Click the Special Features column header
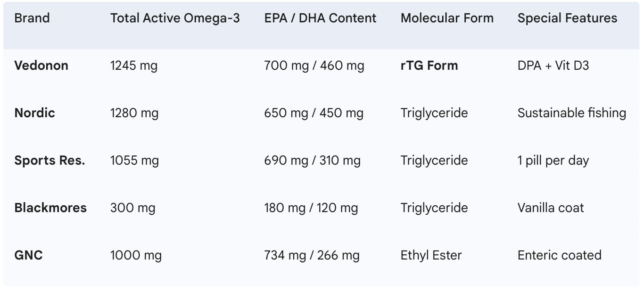 (x=567, y=18)
